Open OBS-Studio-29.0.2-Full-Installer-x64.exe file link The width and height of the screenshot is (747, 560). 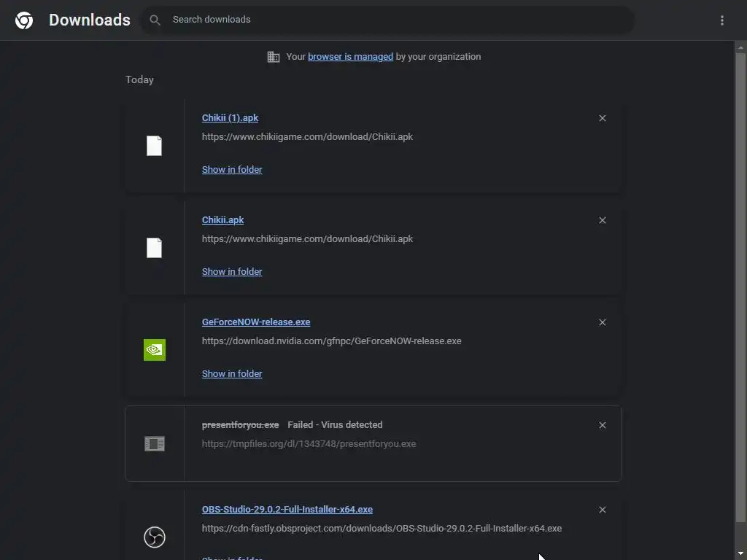tap(287, 510)
